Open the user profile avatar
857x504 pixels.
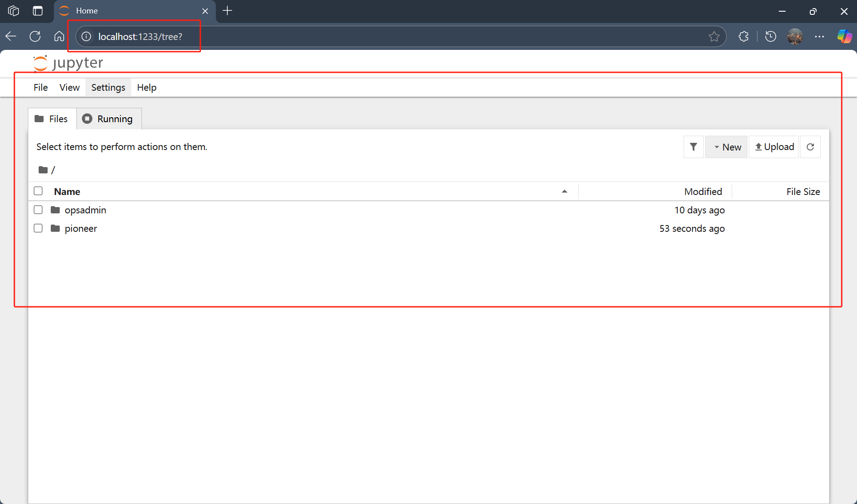(x=795, y=36)
